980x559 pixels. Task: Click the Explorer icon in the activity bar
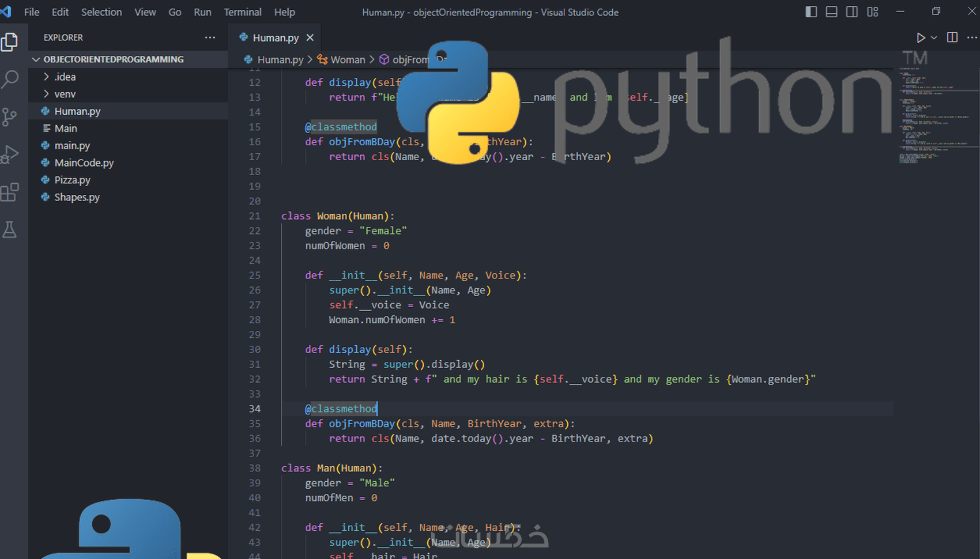(x=10, y=41)
